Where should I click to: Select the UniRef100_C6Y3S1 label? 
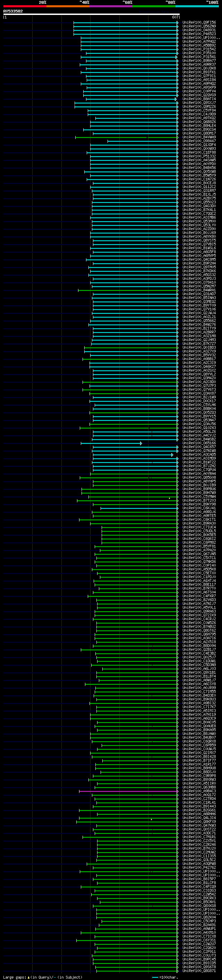[x=199, y=940]
